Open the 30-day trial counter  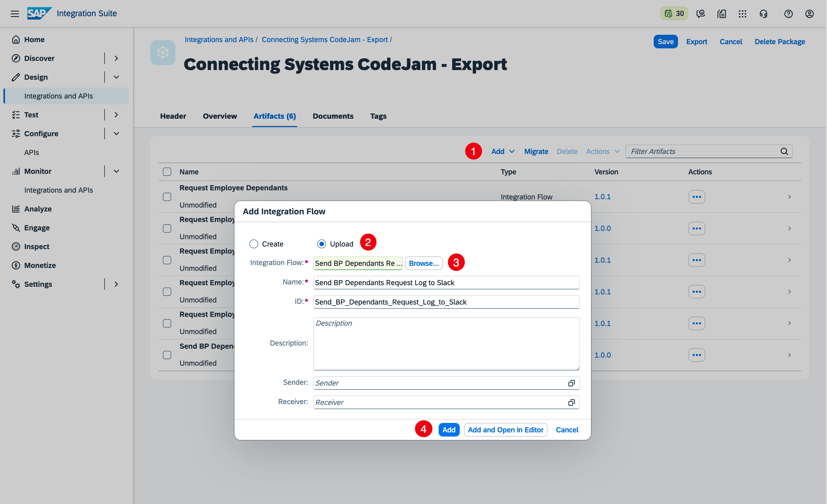[674, 13]
